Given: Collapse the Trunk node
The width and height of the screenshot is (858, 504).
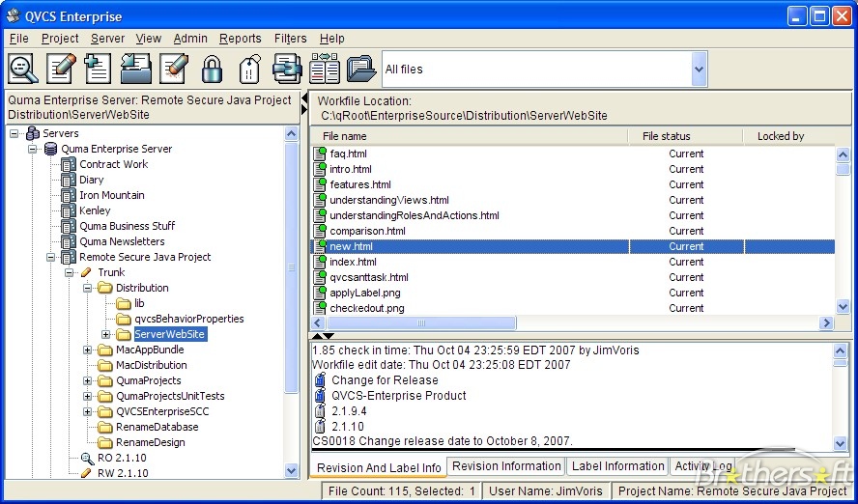Looking at the screenshot, I should [69, 272].
